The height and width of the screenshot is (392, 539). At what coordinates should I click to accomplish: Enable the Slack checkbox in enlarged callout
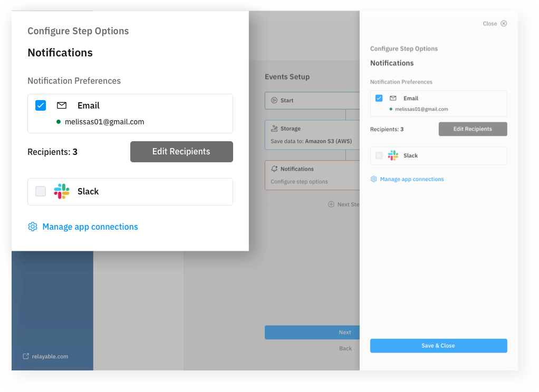pos(41,191)
